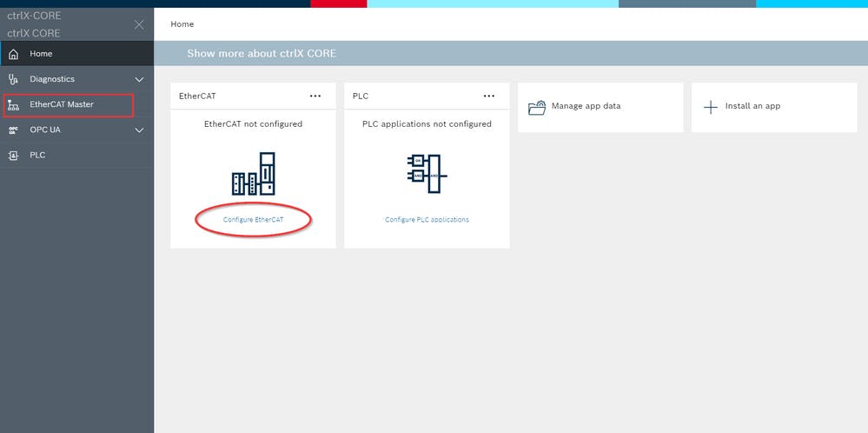Click the EtherCAT devices illustration
868x433 pixels.
click(253, 174)
